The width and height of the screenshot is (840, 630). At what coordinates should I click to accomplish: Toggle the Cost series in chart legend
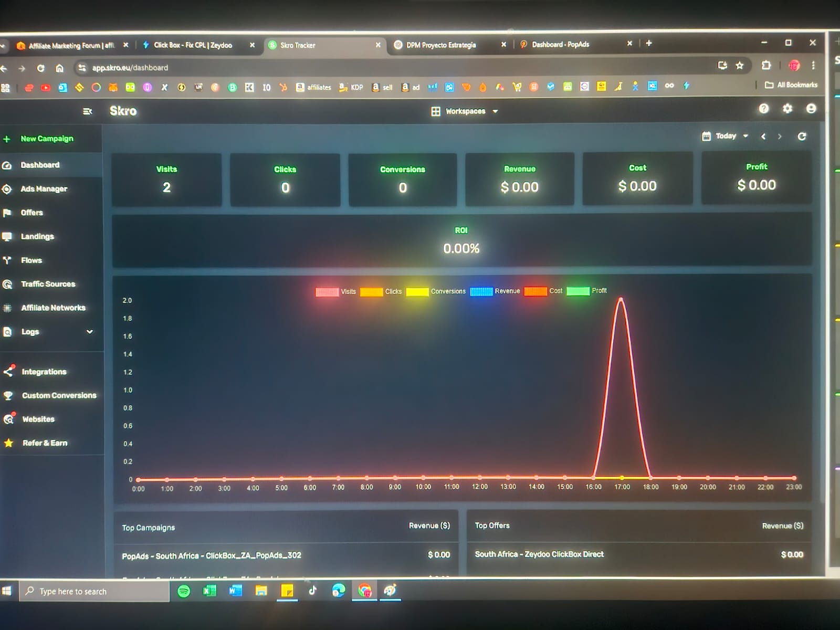(x=543, y=291)
